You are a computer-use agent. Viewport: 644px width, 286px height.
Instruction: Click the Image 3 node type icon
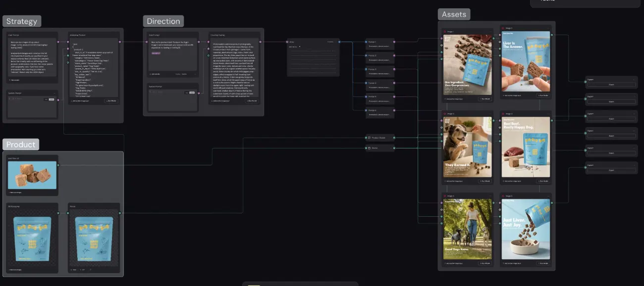445,114
